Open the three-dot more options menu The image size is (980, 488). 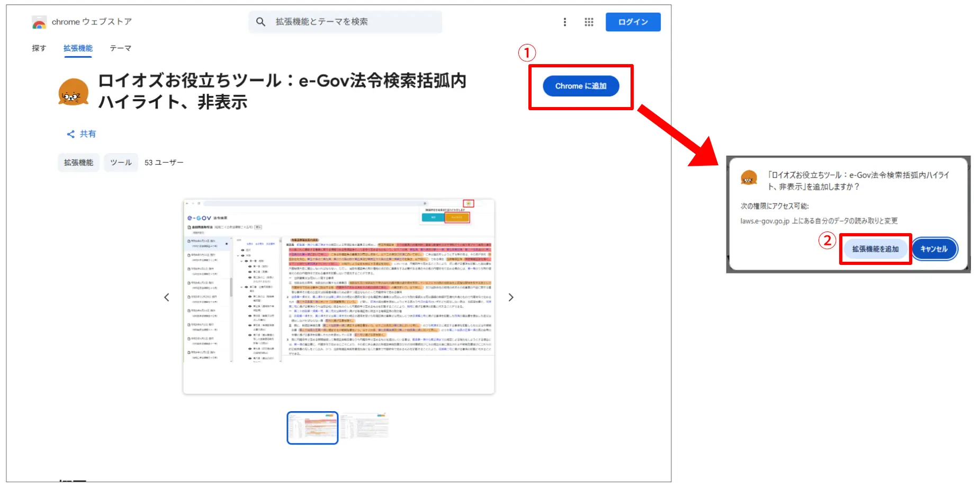tap(564, 22)
